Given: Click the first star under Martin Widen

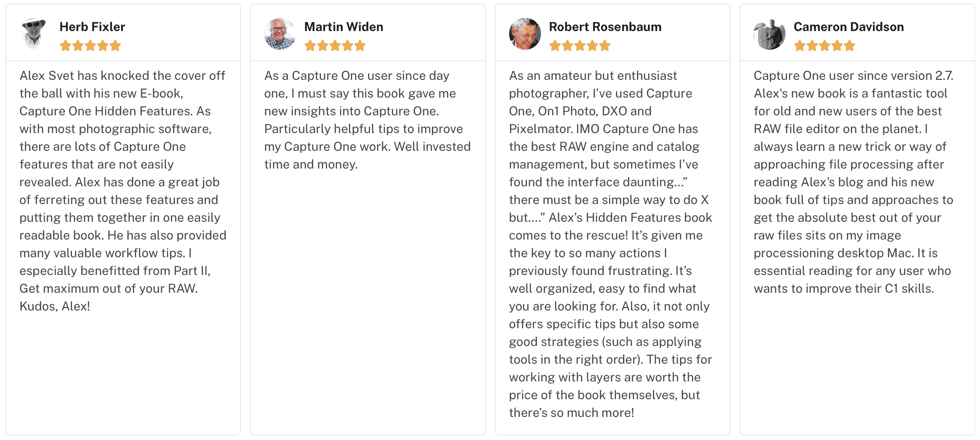Looking at the screenshot, I should 310,45.
